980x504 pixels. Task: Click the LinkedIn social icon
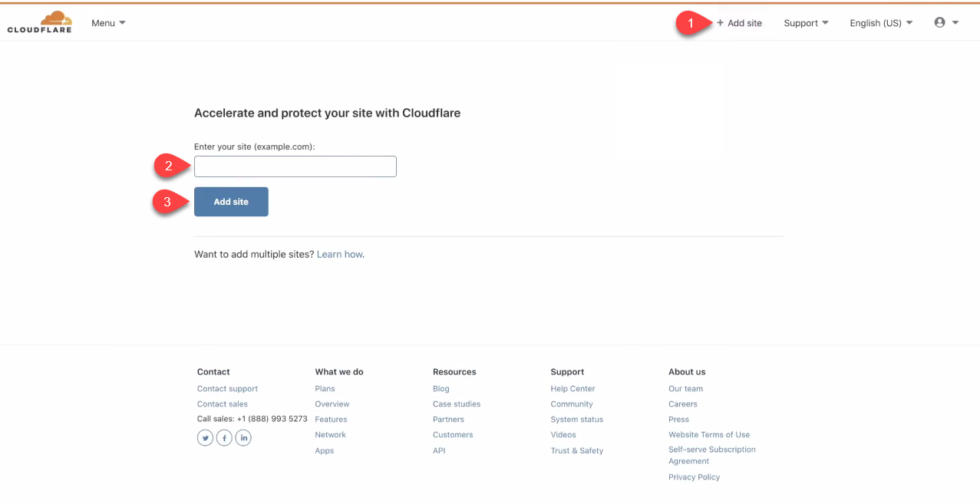[x=243, y=437]
